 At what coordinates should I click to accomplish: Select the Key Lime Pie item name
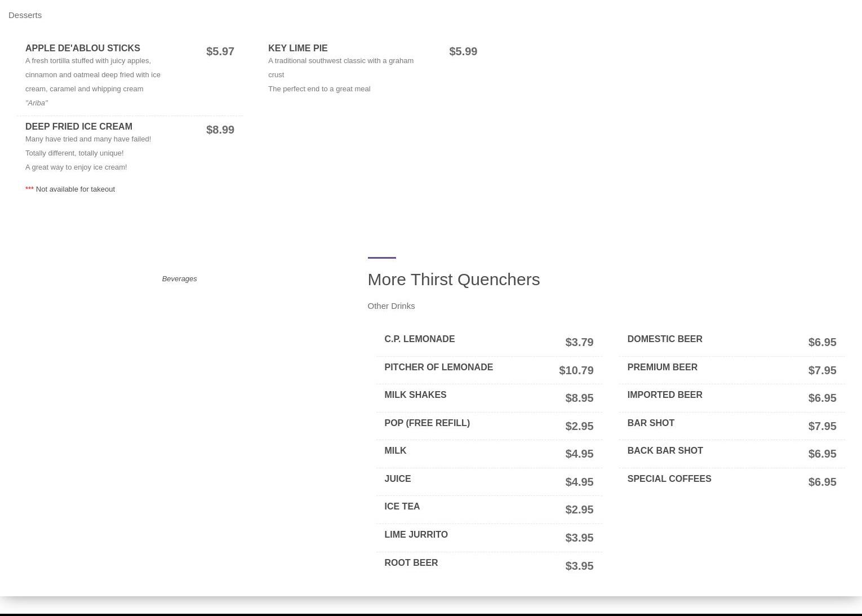pyautogui.click(x=297, y=48)
